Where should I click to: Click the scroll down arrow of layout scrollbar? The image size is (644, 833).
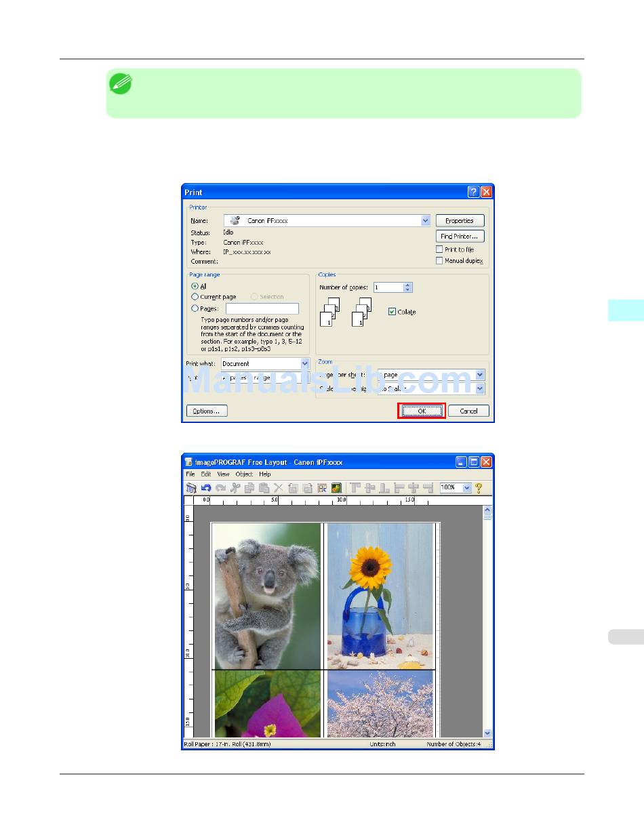tap(487, 733)
